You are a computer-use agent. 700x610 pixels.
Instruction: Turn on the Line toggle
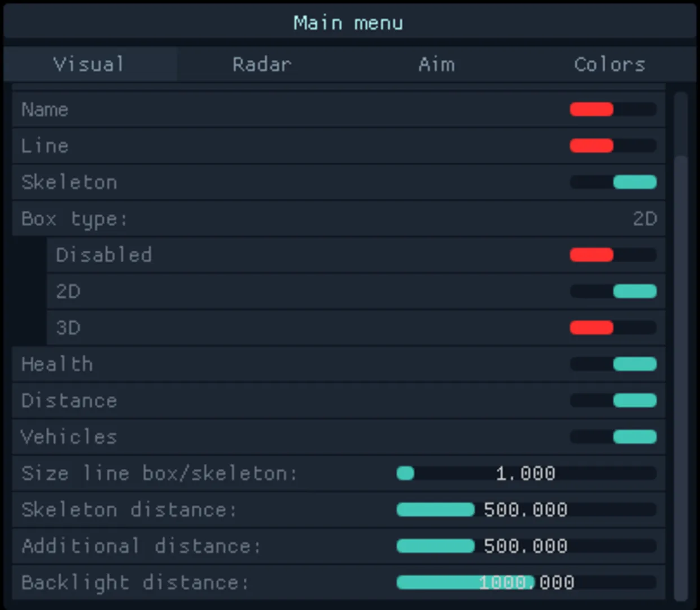click(613, 146)
